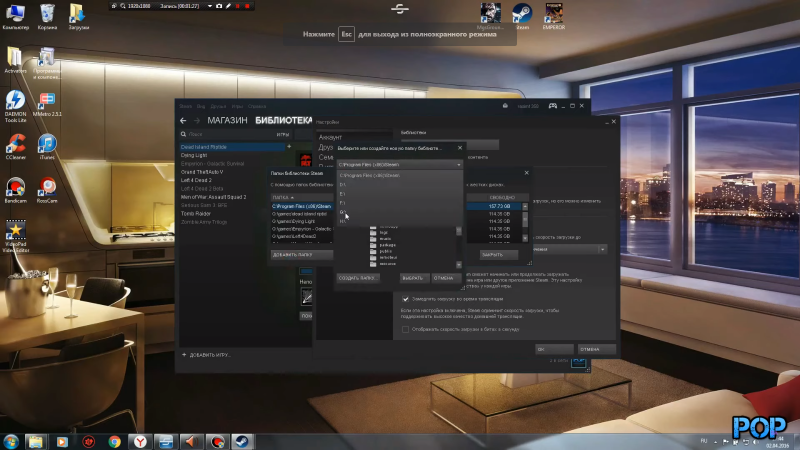Select the E:\ drive in the dropdown list

point(399,194)
